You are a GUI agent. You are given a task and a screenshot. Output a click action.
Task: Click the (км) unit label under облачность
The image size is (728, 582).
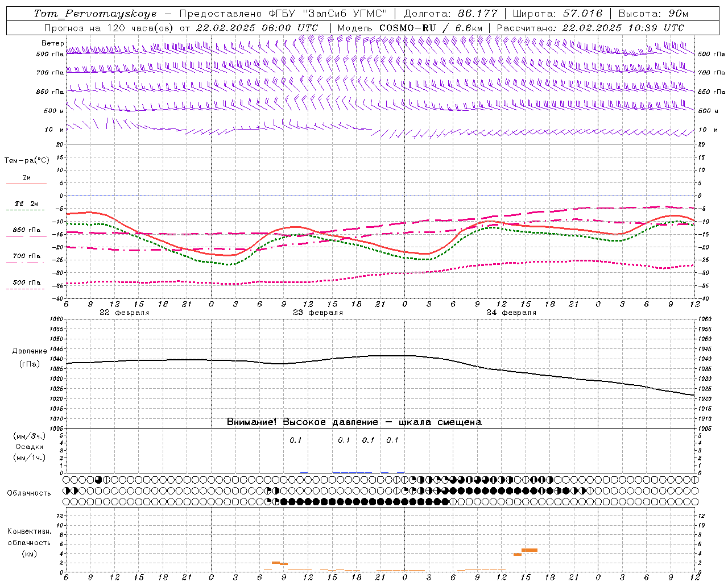point(29,554)
